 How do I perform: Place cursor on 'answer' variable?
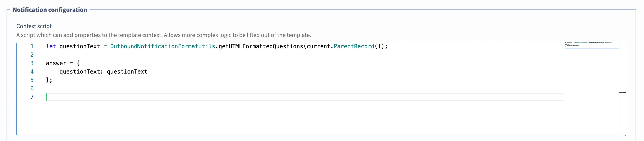pos(56,63)
